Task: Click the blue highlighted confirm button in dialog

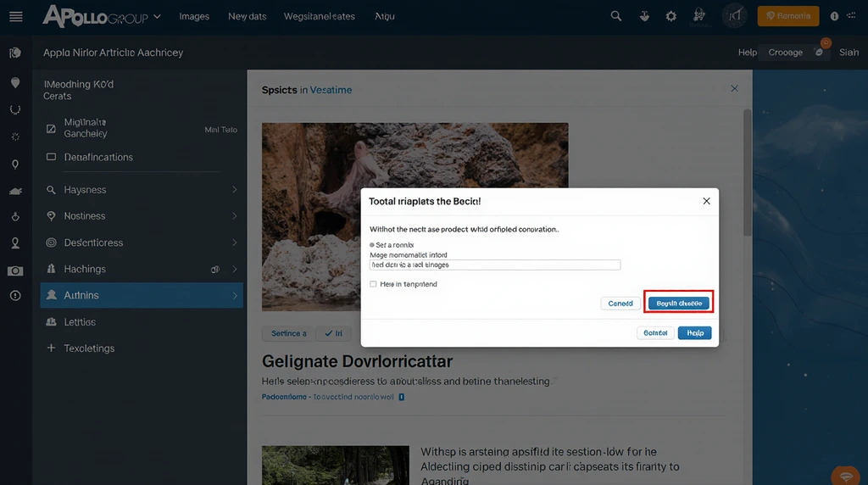Action: 679,304
